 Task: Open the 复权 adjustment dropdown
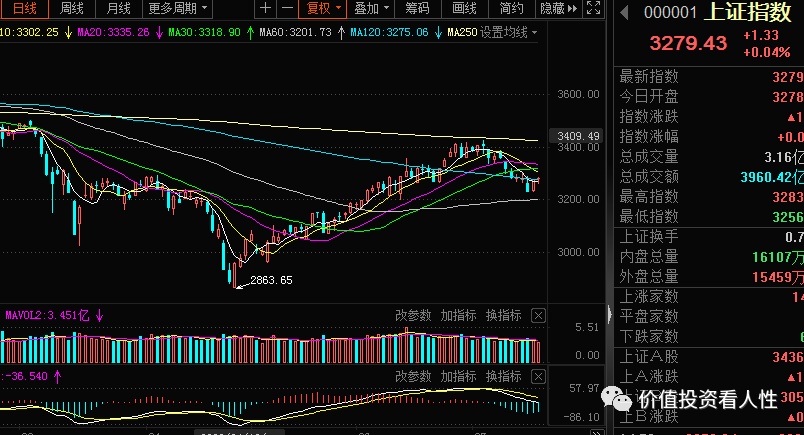[323, 8]
